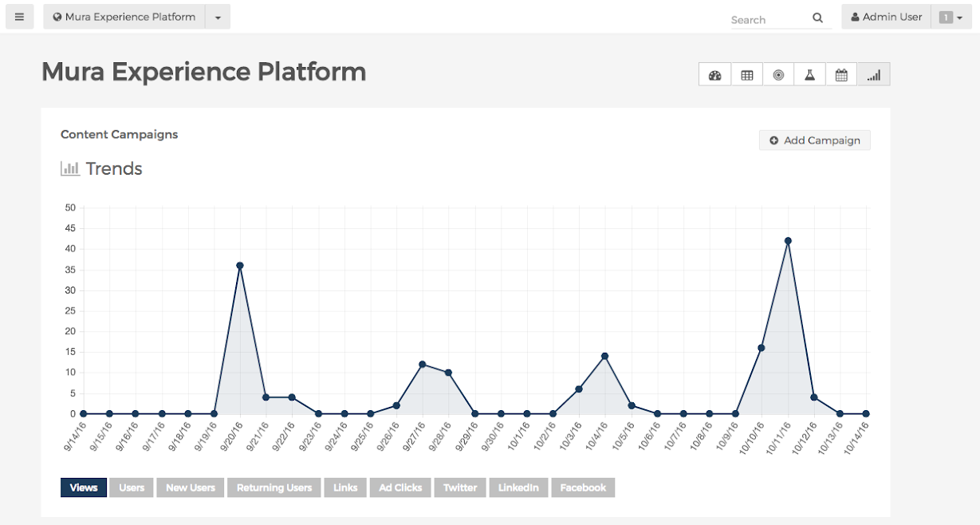Open the Ad Clicks tab

tap(400, 487)
